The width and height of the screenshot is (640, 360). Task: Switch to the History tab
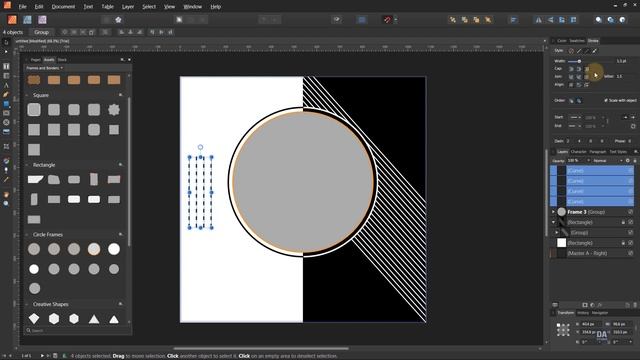coord(583,313)
